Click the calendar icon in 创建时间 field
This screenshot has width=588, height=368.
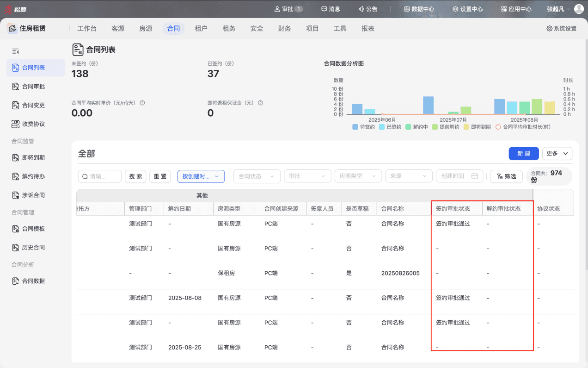pos(474,176)
